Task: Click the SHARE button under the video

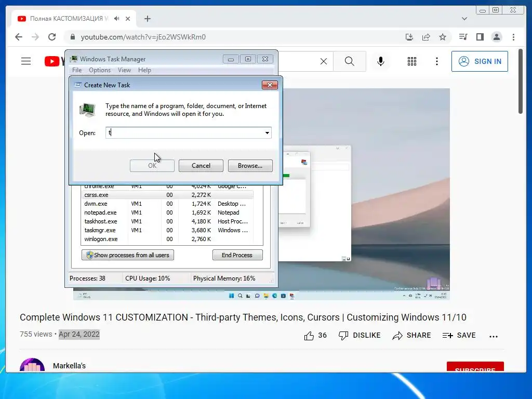Action: click(x=411, y=336)
